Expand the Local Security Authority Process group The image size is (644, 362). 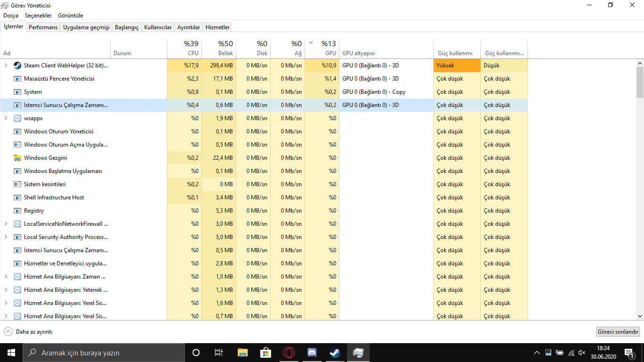(x=6, y=237)
